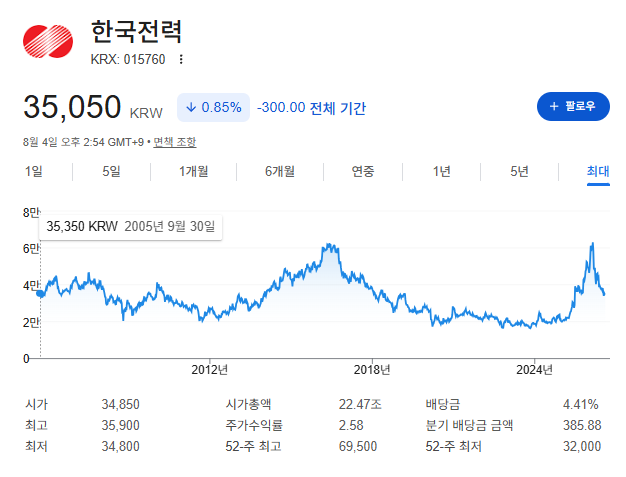The image size is (626, 477).
Task: Click the 0.85% percentage change badge
Action: click(x=213, y=107)
